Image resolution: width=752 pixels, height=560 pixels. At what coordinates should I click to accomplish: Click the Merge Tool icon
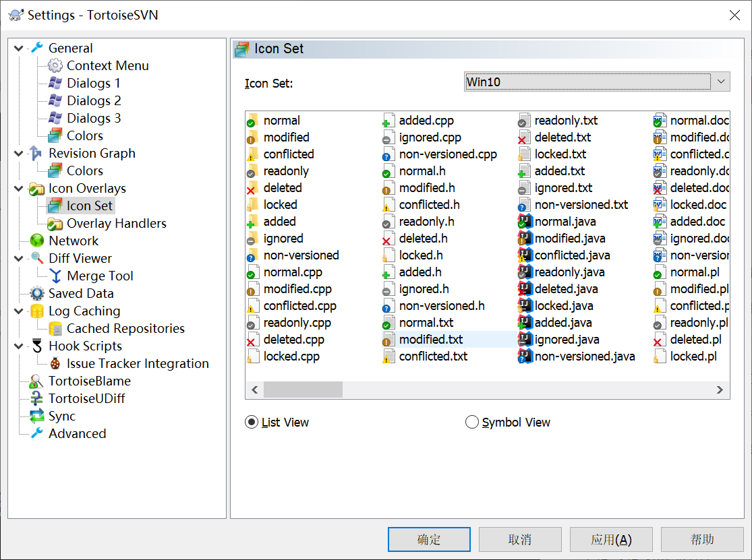(x=55, y=276)
